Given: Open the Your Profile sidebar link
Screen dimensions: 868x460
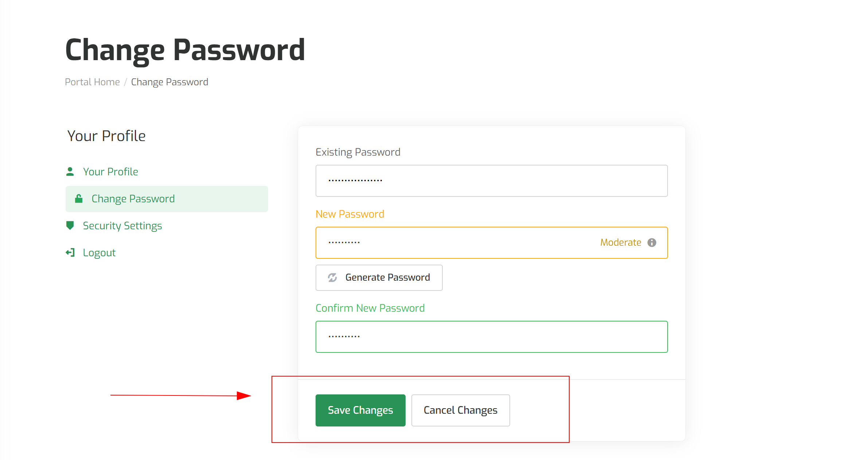Looking at the screenshot, I should pyautogui.click(x=110, y=172).
